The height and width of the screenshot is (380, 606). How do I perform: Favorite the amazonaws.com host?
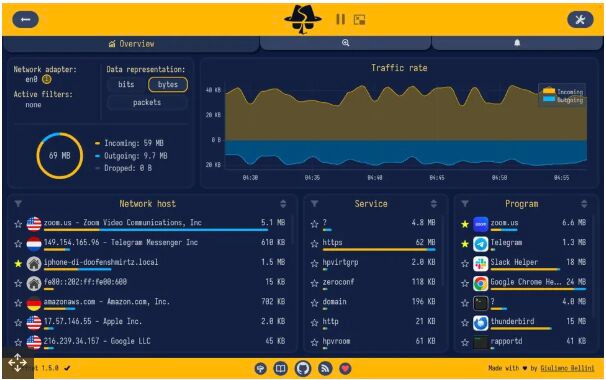coord(18,303)
